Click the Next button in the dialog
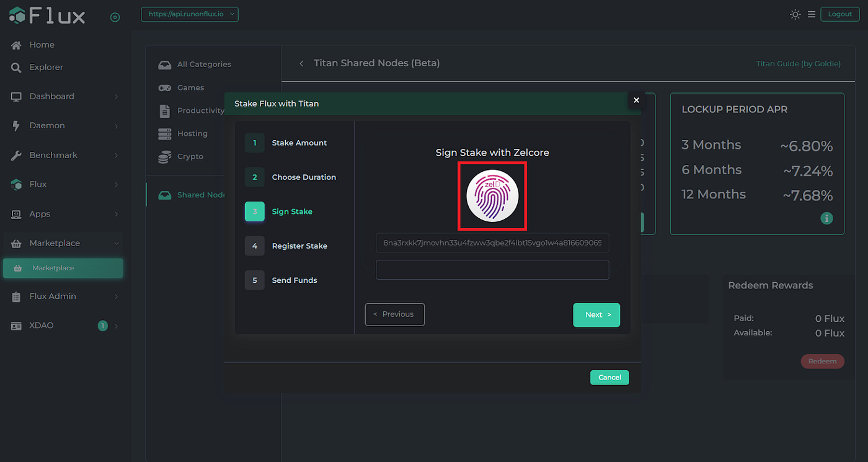This screenshot has height=462, width=868. click(x=596, y=314)
